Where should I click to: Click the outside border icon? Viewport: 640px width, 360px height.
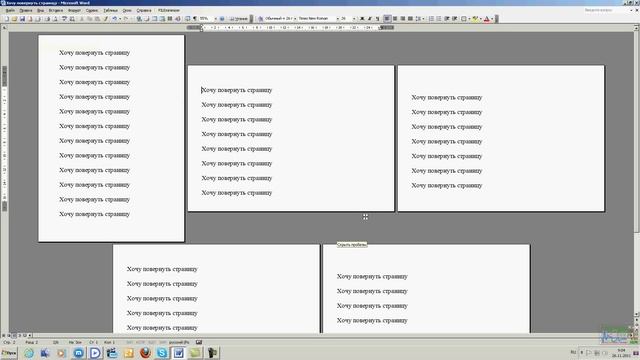click(x=464, y=19)
